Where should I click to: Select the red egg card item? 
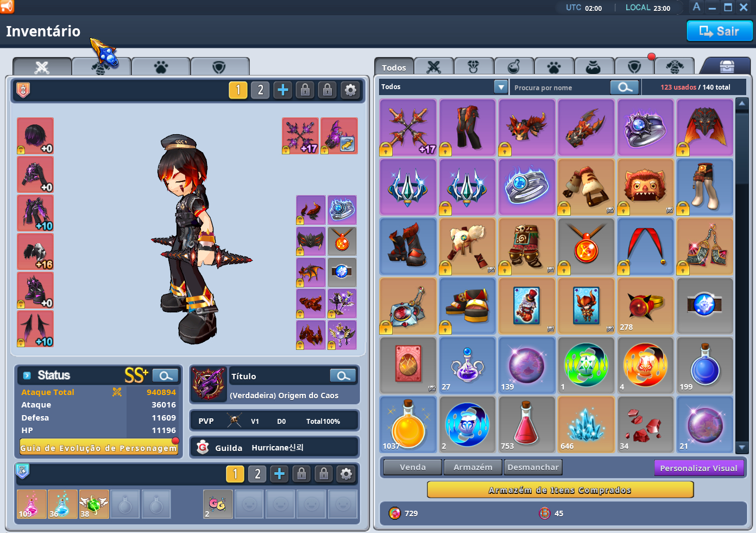(408, 365)
